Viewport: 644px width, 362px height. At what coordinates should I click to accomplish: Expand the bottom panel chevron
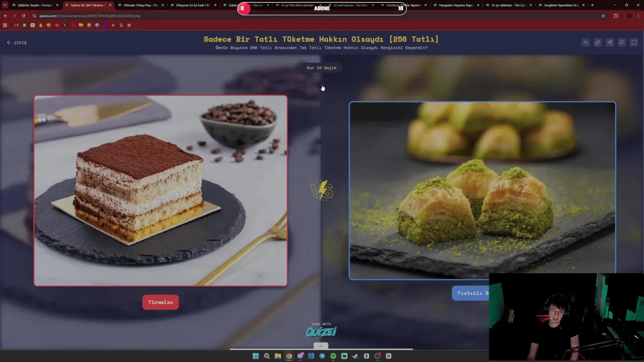tap(321, 346)
